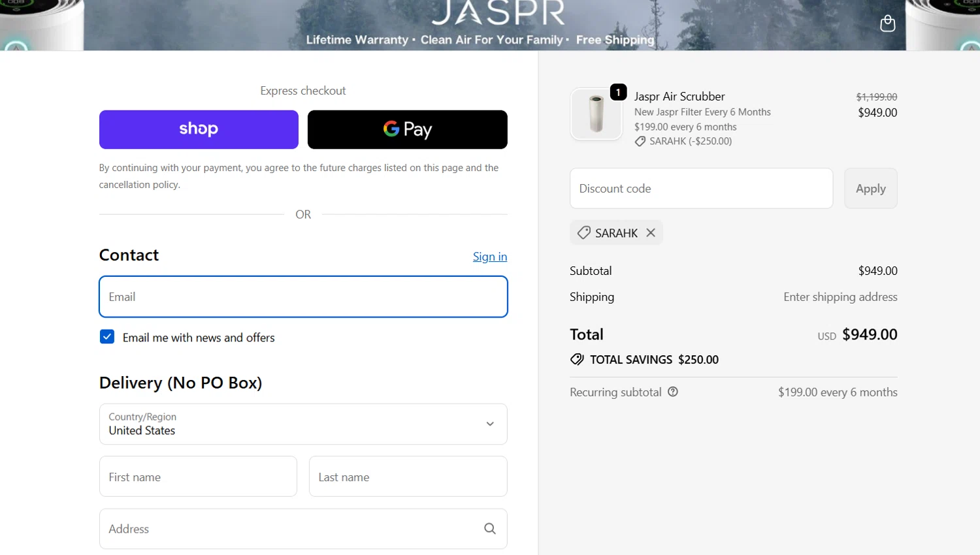The height and width of the screenshot is (555, 980).
Task: Open the Country/Region dropdown
Action: (303, 424)
